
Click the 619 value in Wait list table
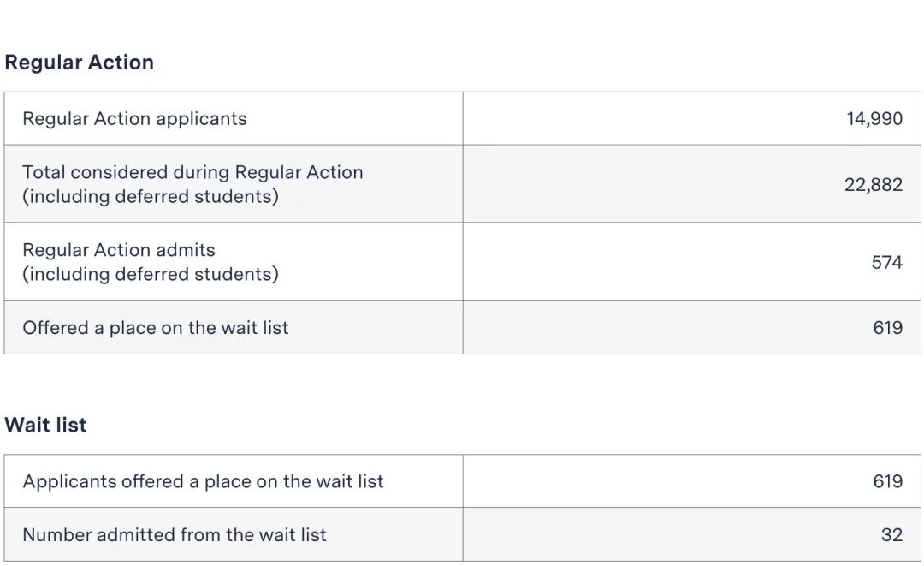[x=887, y=482]
